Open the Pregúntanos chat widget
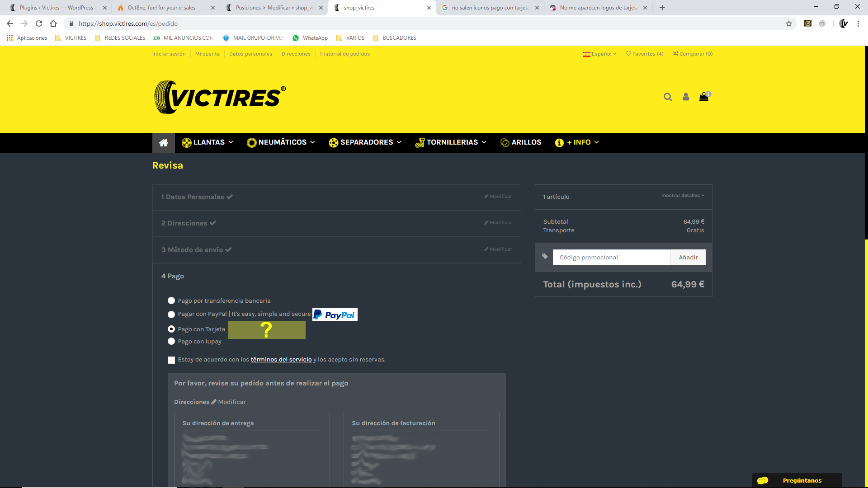Viewport: 868px width, 488px height. (x=797, y=480)
